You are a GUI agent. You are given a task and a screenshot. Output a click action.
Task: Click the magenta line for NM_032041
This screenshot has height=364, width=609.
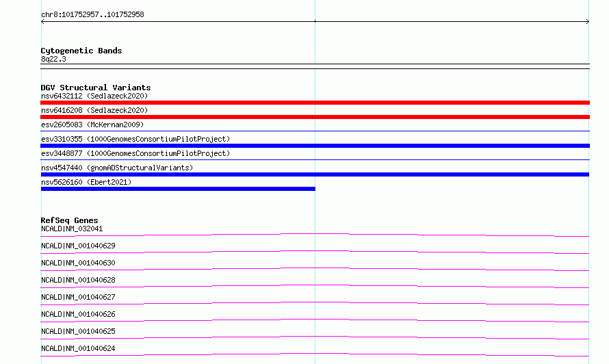(x=315, y=235)
